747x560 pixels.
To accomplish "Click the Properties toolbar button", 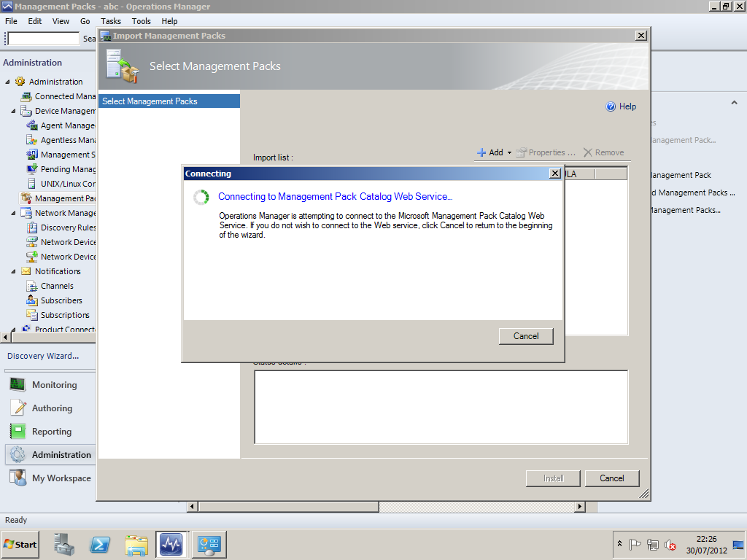I will (546, 152).
